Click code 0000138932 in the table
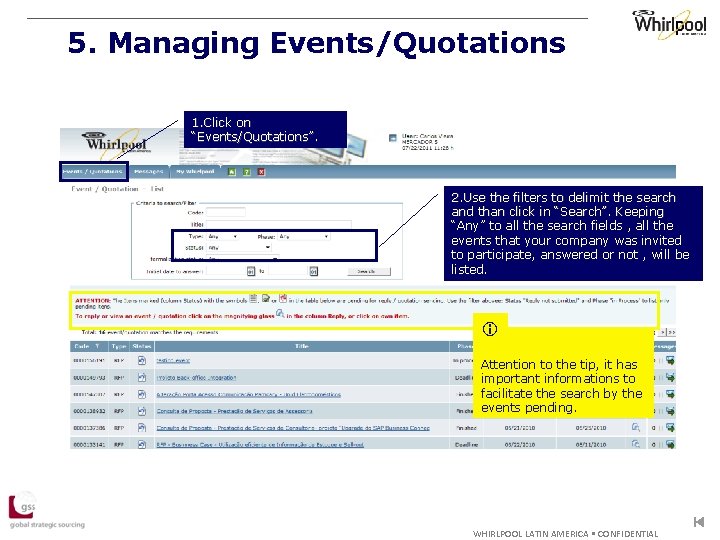The height and width of the screenshot is (540, 720). [89, 411]
